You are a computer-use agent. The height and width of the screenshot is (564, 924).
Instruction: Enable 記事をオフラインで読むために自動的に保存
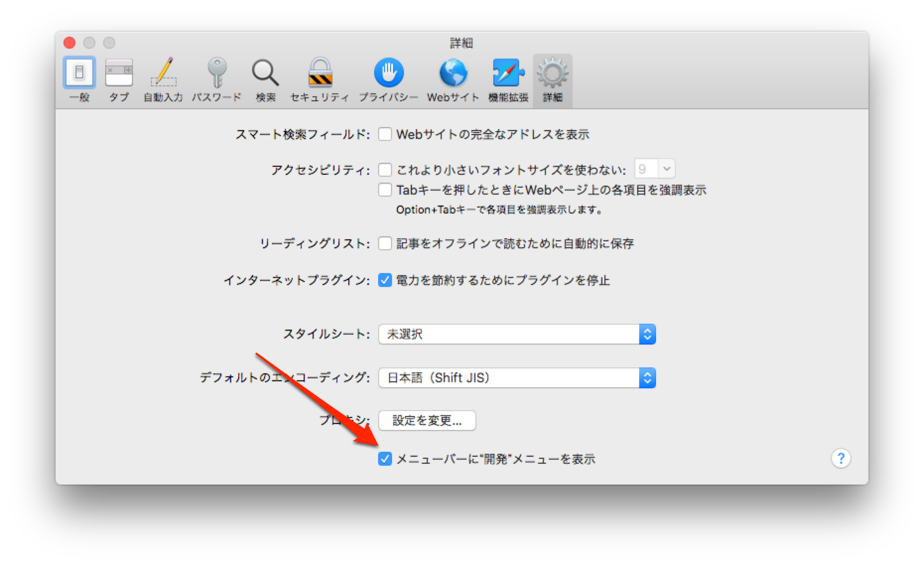[x=385, y=243]
